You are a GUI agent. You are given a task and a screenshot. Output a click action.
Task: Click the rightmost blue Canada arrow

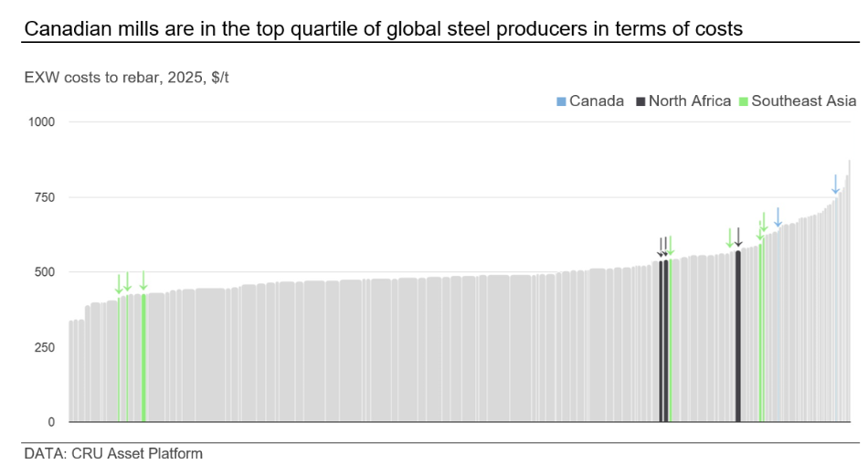tap(835, 184)
